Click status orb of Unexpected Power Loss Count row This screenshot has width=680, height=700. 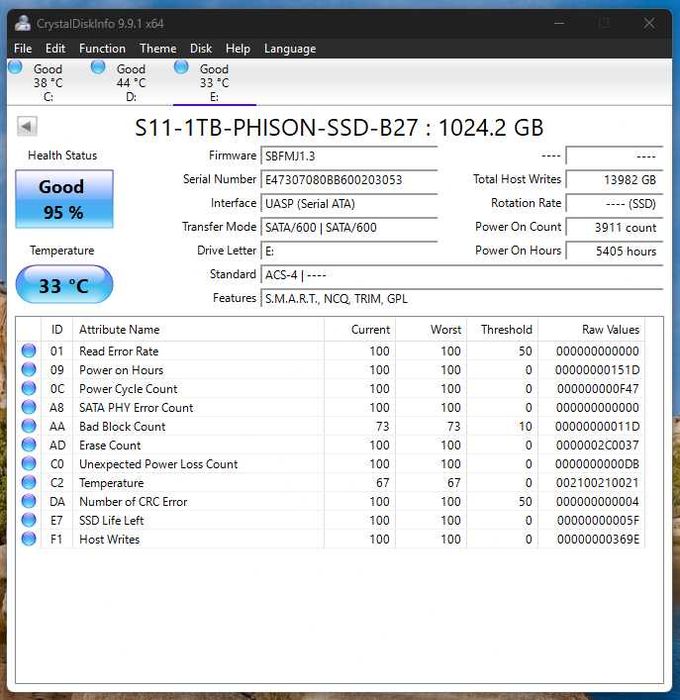click(x=29, y=464)
